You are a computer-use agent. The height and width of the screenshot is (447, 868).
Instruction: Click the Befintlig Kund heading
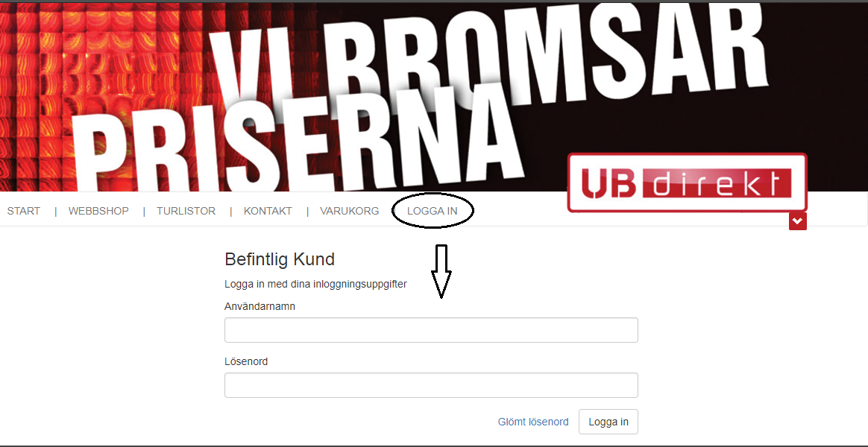point(280,259)
